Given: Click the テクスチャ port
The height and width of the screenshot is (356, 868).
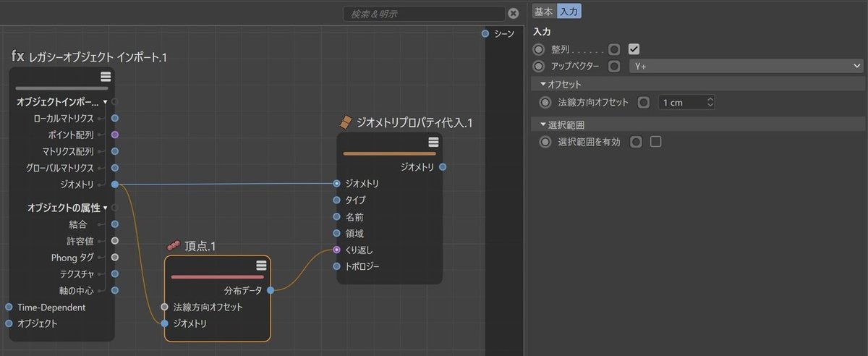Looking at the screenshot, I should pyautogui.click(x=115, y=274).
